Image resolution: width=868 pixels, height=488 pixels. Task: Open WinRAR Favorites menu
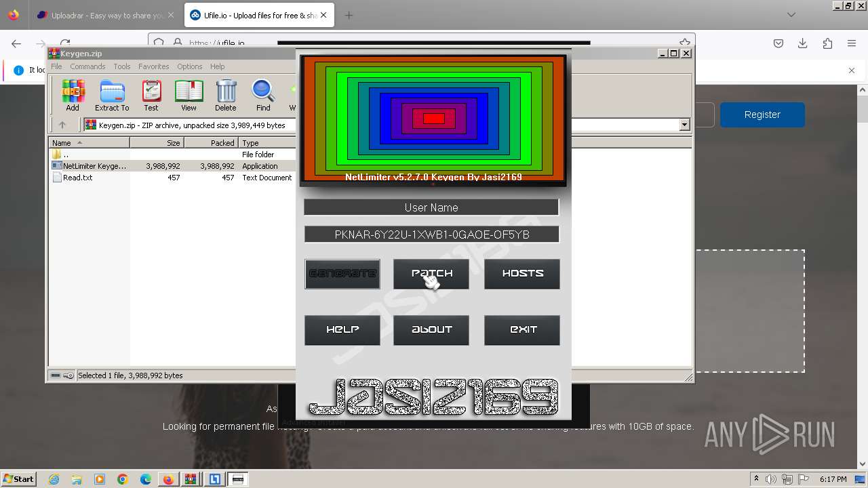tap(154, 66)
